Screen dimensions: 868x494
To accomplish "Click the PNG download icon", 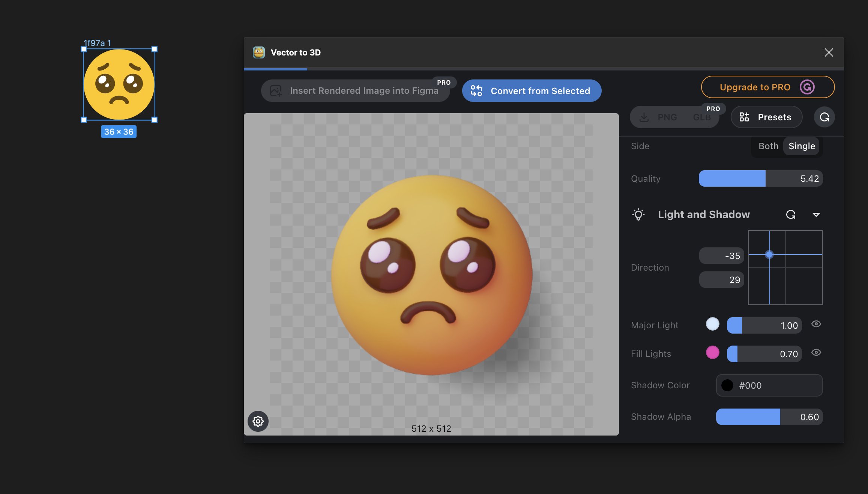I will (644, 117).
